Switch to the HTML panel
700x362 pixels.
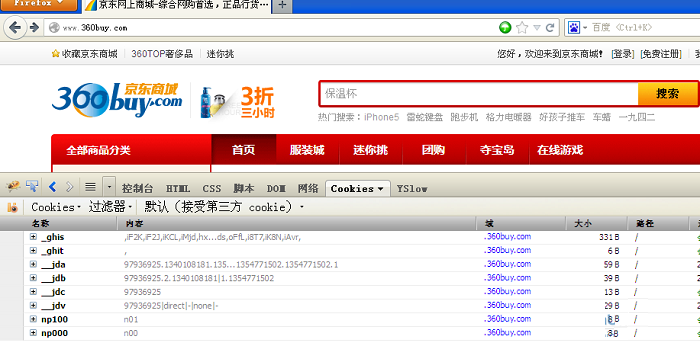pyautogui.click(x=178, y=189)
